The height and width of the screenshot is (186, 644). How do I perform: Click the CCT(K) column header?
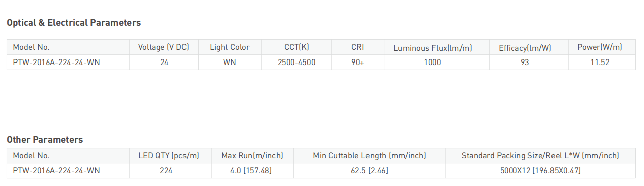point(297,47)
